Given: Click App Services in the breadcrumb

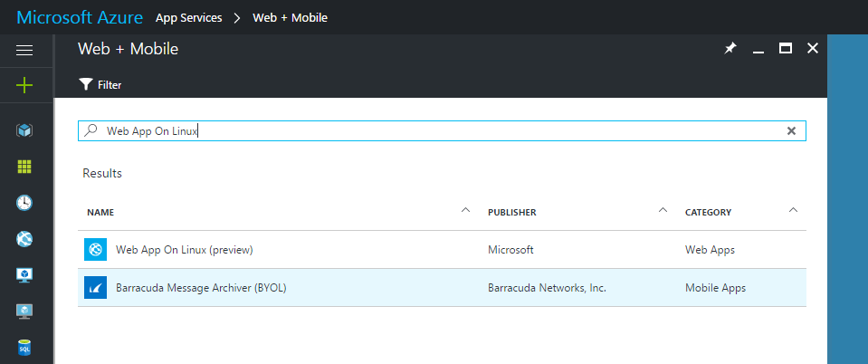Looking at the screenshot, I should point(188,17).
